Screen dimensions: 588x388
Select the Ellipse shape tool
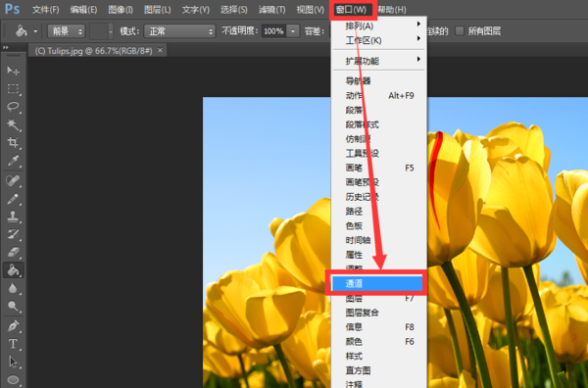[x=13, y=380]
